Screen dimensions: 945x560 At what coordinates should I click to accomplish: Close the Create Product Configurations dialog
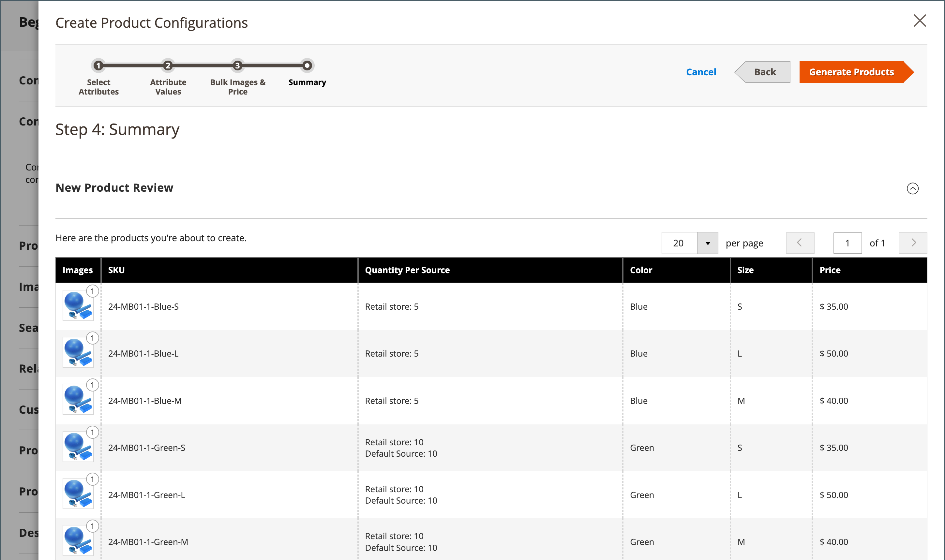pyautogui.click(x=919, y=21)
